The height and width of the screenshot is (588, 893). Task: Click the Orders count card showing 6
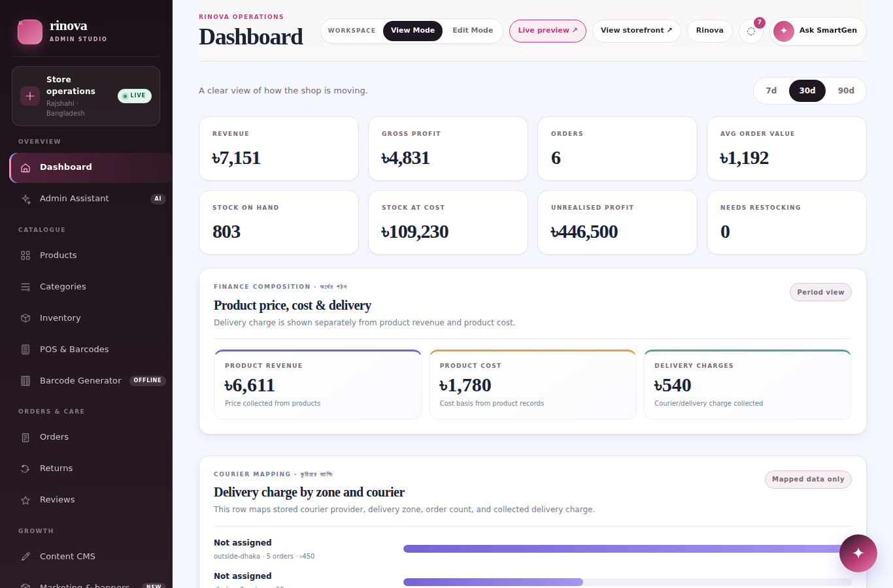tap(618, 148)
